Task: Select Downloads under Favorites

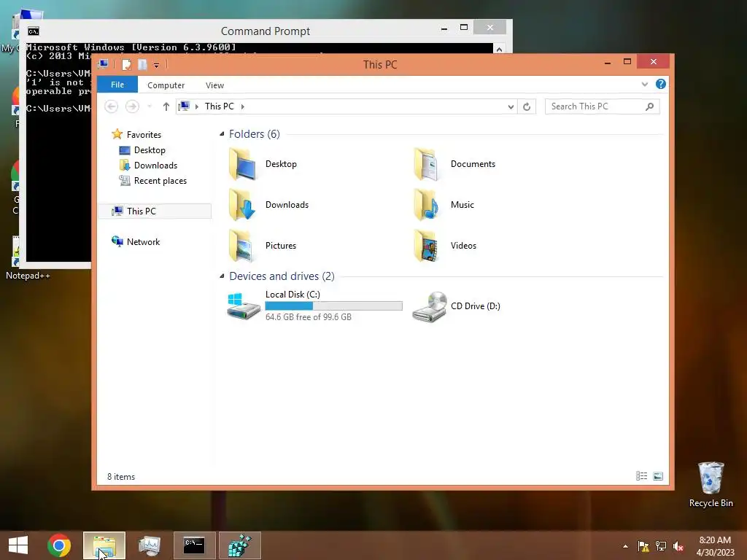Action: pos(148,166)
